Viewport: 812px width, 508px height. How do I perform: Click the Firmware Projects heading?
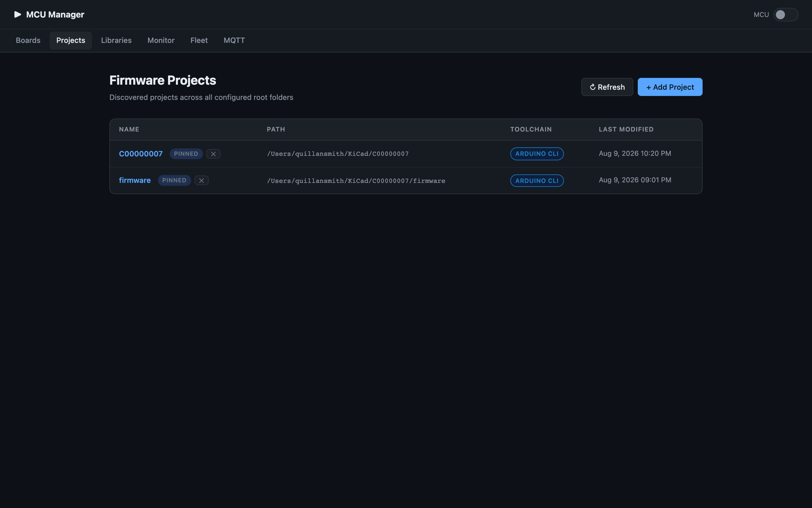(x=163, y=81)
